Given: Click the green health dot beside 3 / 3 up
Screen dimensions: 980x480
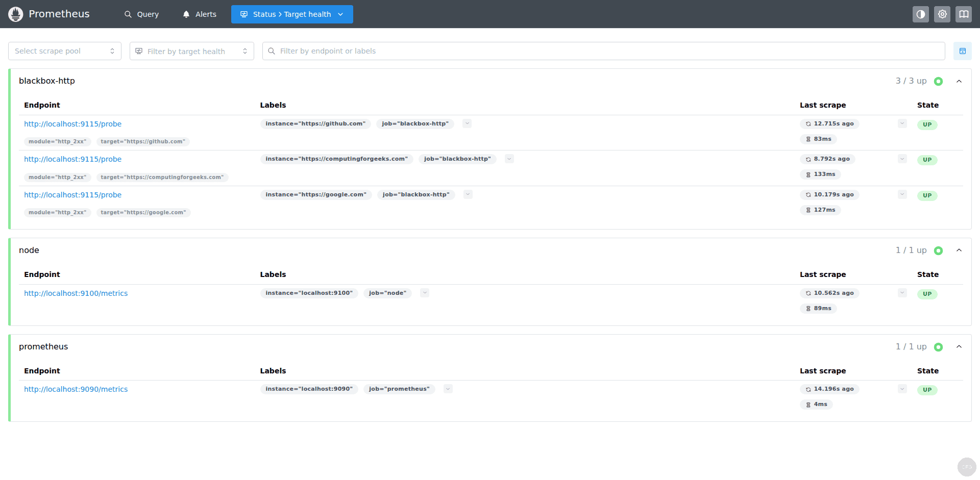Looking at the screenshot, I should tap(939, 81).
